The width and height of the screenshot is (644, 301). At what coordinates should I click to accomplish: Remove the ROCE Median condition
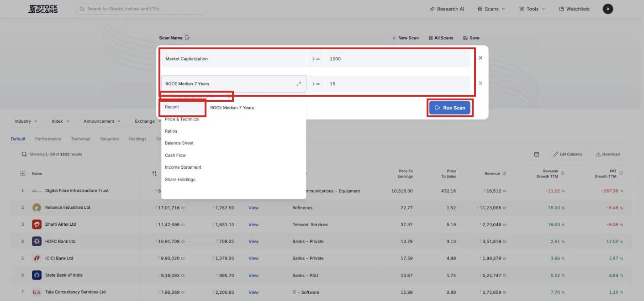(480, 83)
